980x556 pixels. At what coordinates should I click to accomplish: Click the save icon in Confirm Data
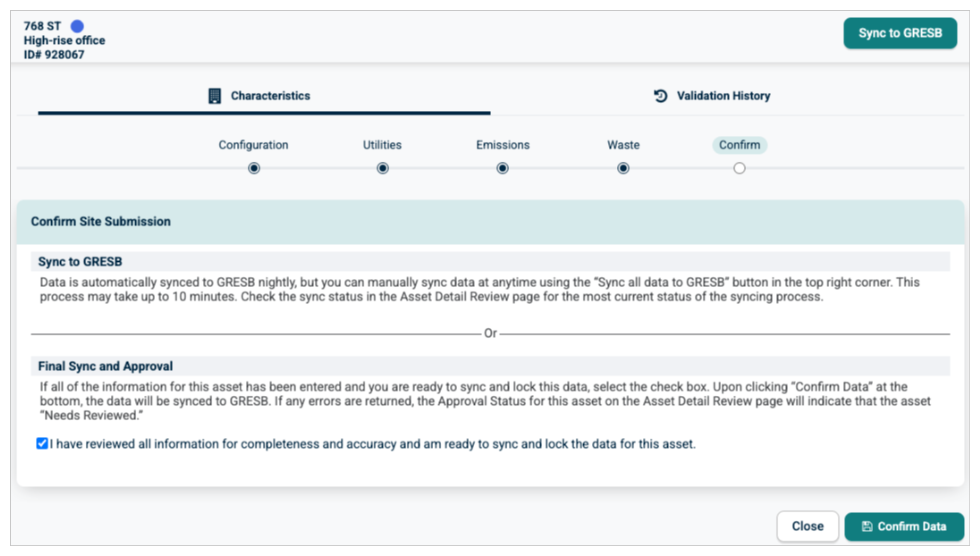coord(867,527)
